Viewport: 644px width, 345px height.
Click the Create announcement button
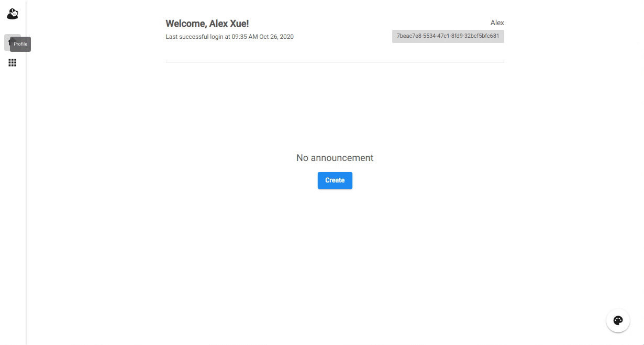click(x=335, y=180)
